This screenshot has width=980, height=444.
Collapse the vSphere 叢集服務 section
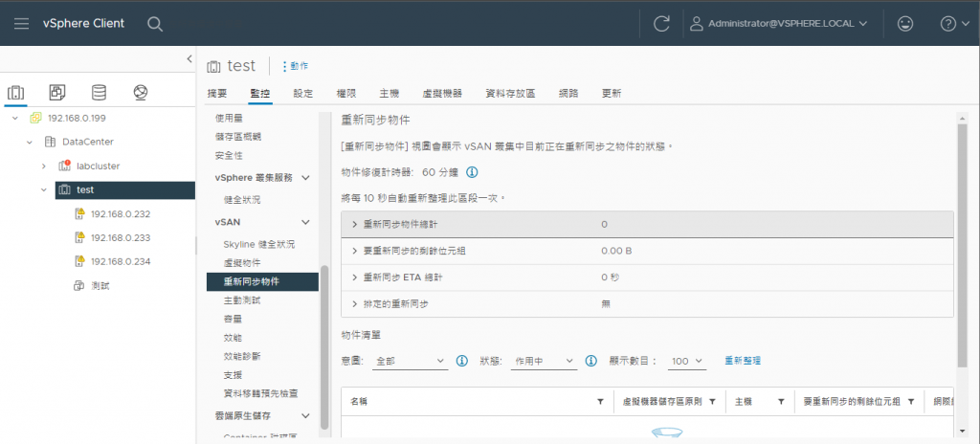tap(305, 178)
